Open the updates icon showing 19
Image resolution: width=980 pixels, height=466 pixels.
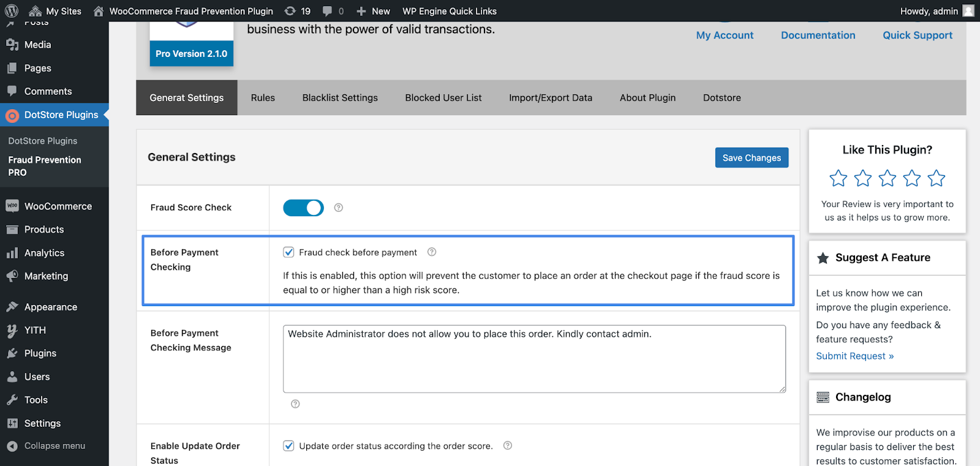point(290,11)
